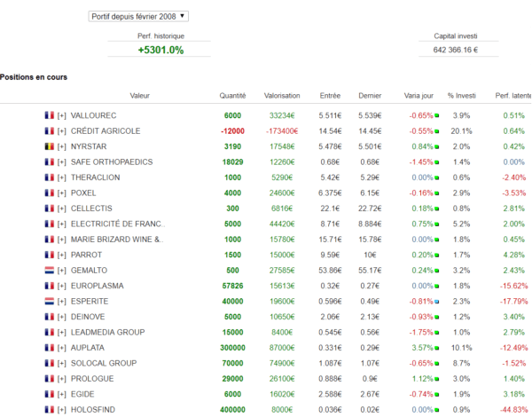Open the Portif depuis février 2008 dropdown
The image size is (532, 417).
click(x=138, y=16)
